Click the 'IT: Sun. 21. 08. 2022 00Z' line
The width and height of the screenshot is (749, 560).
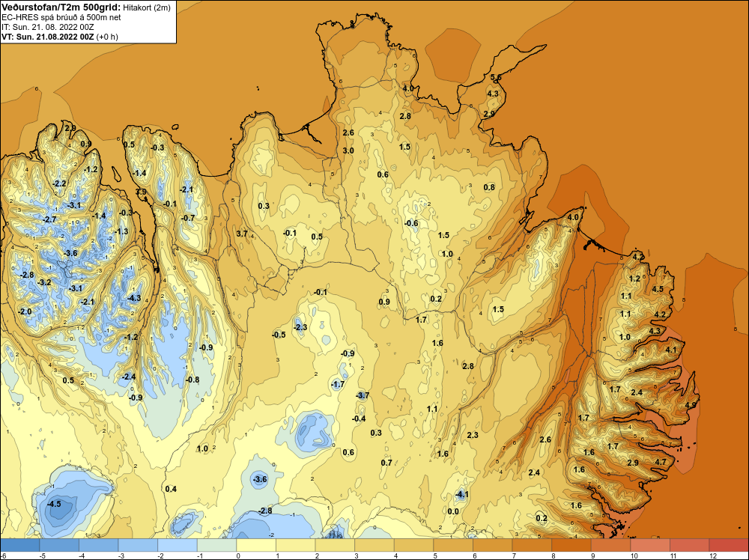(x=48, y=27)
